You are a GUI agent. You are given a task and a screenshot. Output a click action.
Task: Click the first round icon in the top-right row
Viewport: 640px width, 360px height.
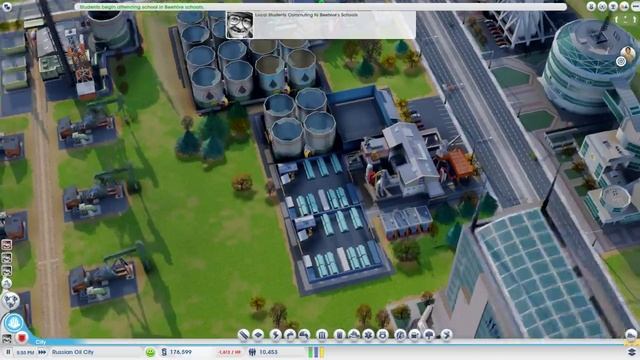(x=591, y=6)
